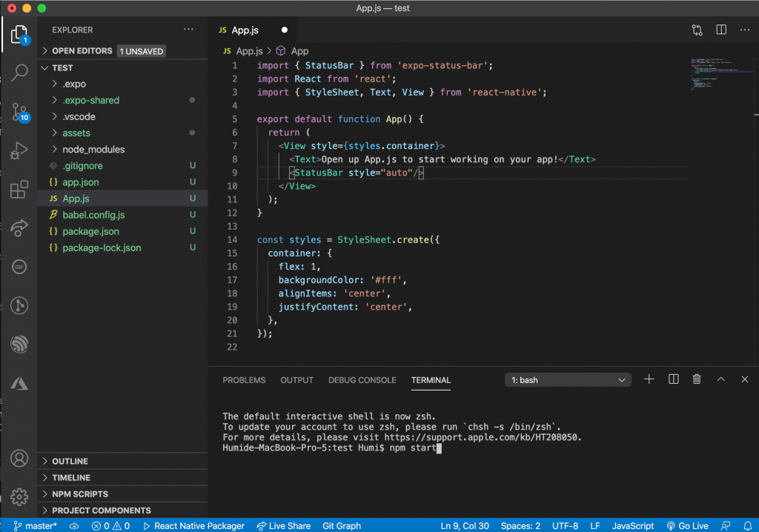Screen dimensions: 759x532
Task: Toggle Go Live server in status bar
Action: 689,525
